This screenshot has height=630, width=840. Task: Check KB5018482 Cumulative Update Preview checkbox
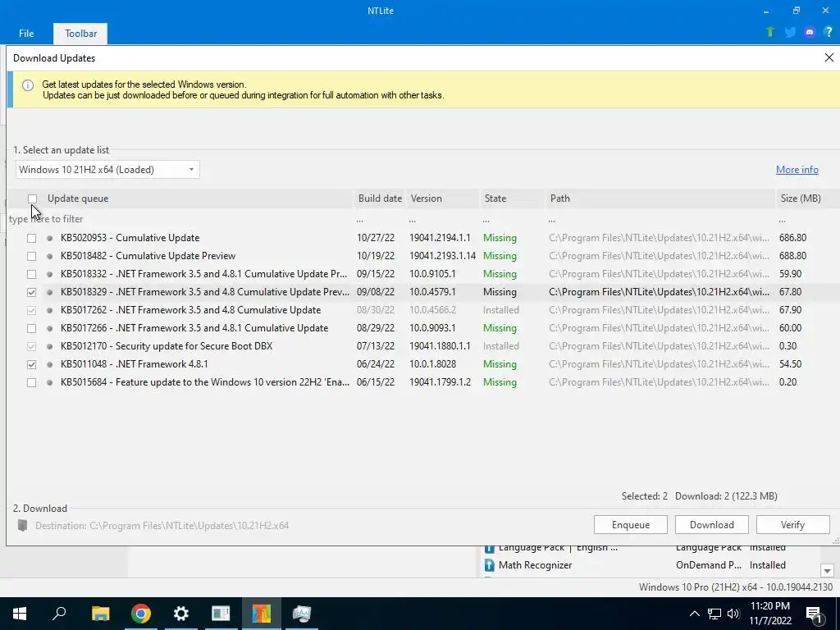(32, 256)
